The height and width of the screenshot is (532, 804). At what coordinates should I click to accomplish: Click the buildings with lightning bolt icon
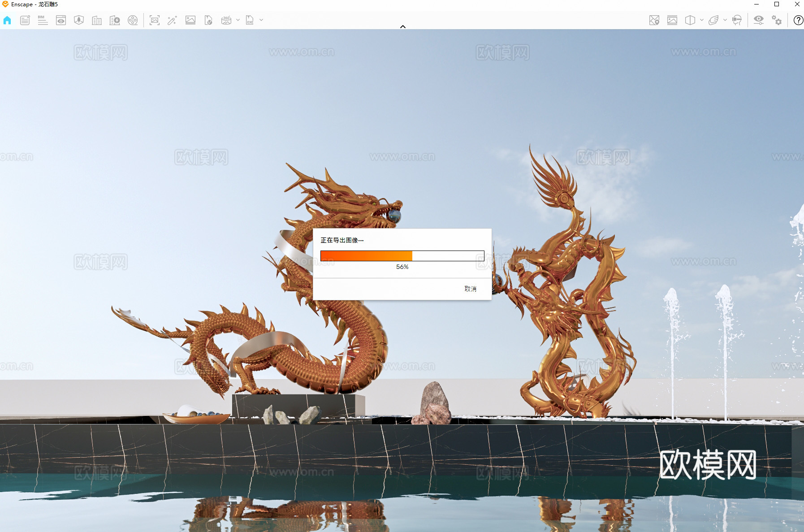pos(115,20)
